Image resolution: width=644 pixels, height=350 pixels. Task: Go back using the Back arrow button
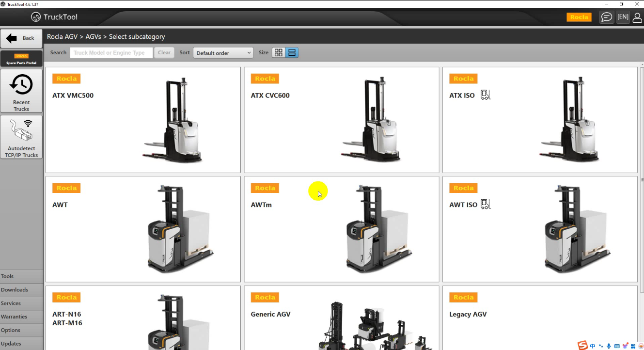pos(21,38)
